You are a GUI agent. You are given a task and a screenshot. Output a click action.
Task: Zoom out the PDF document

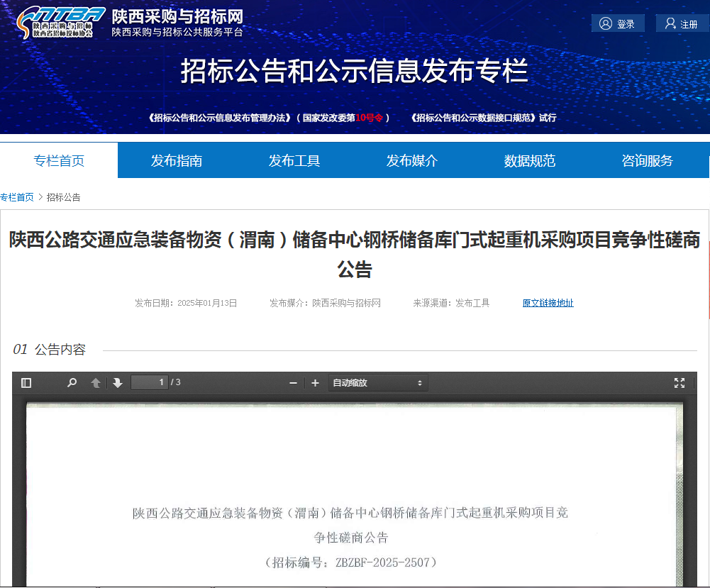[293, 383]
